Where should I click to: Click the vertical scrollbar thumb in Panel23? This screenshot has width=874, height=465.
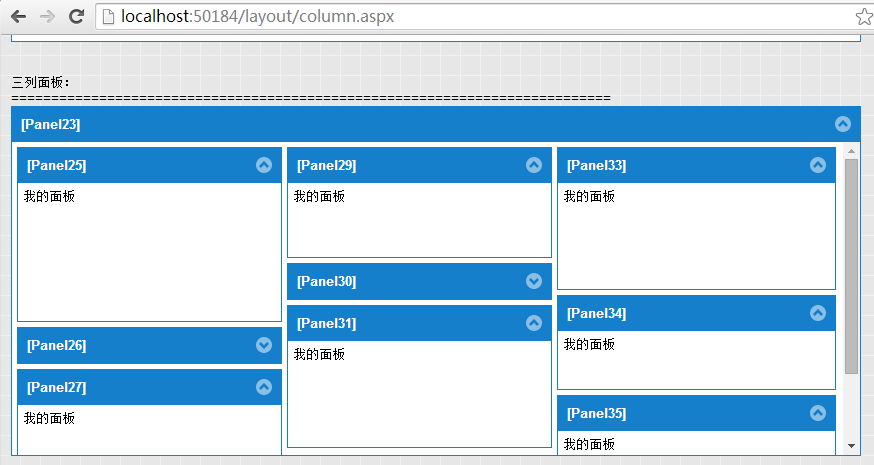tap(851, 265)
